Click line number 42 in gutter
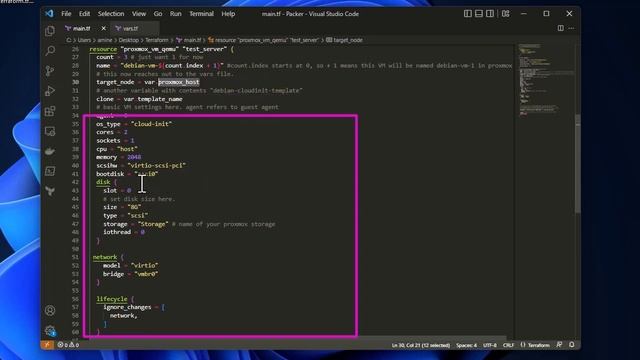640x360 pixels. (x=76, y=182)
